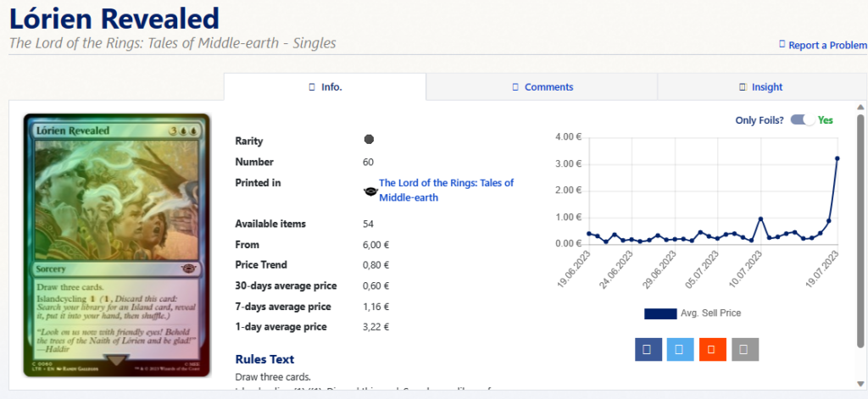
Task: Open the Report a Problem link
Action: tap(827, 46)
